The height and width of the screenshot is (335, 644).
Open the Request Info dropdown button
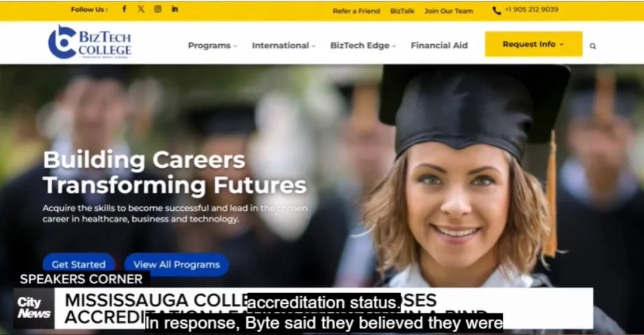(x=534, y=44)
